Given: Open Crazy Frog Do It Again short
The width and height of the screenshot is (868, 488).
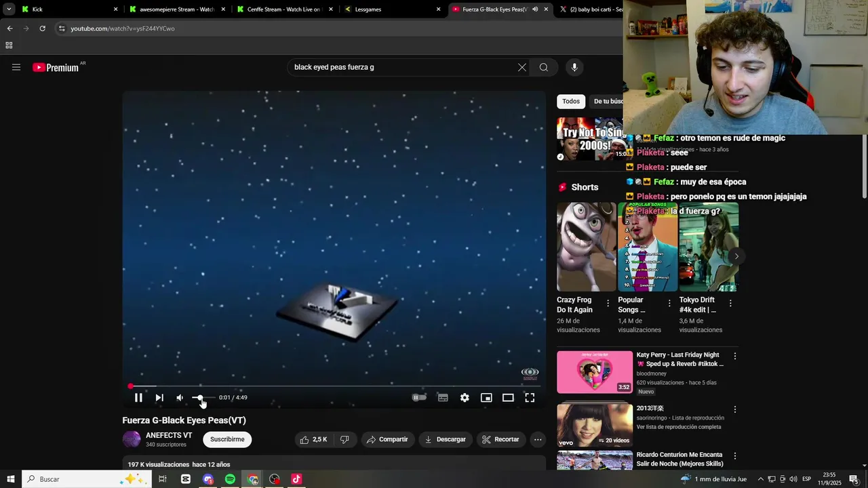Looking at the screenshot, I should [587, 247].
